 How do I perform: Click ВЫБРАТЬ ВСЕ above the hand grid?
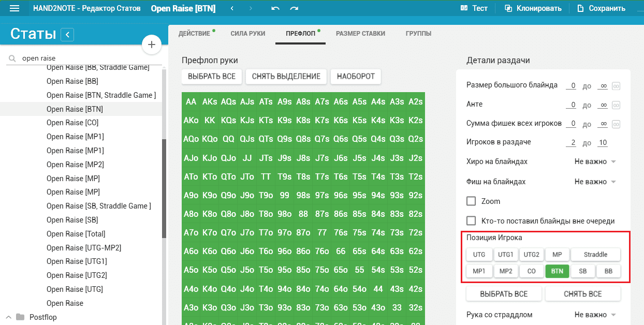pyautogui.click(x=212, y=77)
